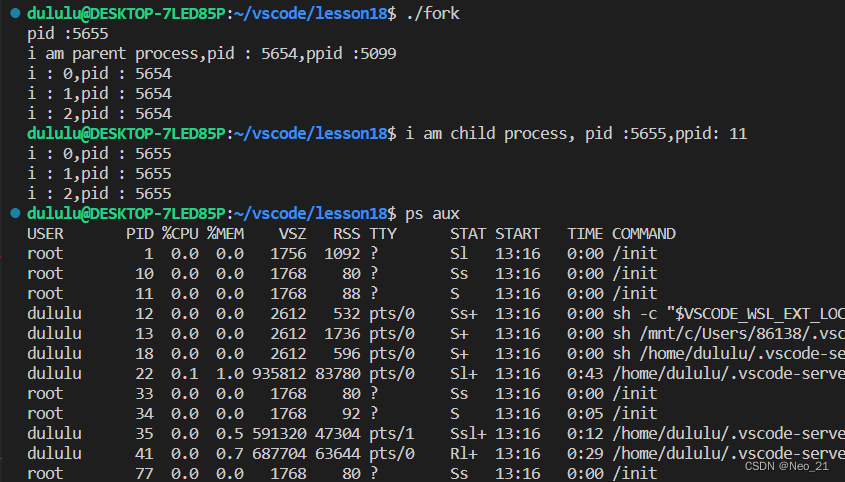Click the PID column header

[x=140, y=233]
